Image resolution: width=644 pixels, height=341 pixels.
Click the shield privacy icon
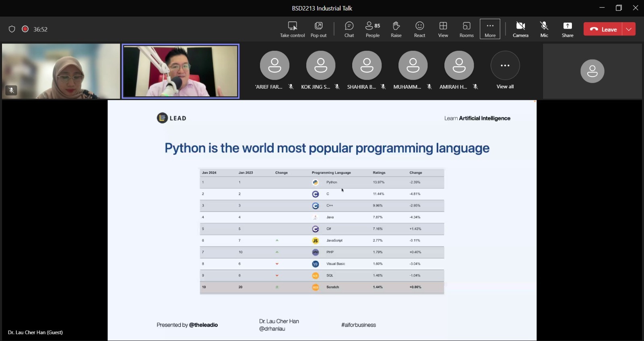(12, 29)
